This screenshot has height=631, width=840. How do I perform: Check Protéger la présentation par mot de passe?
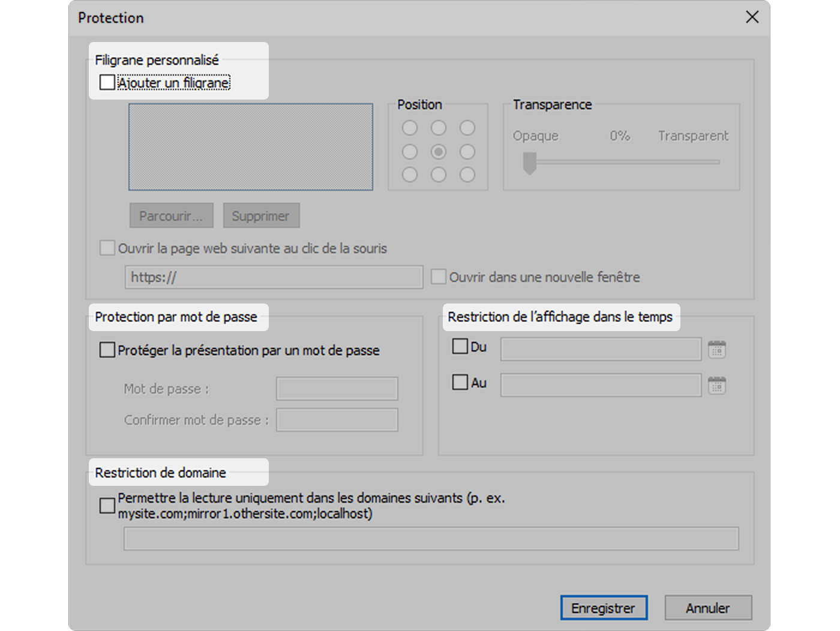point(107,350)
